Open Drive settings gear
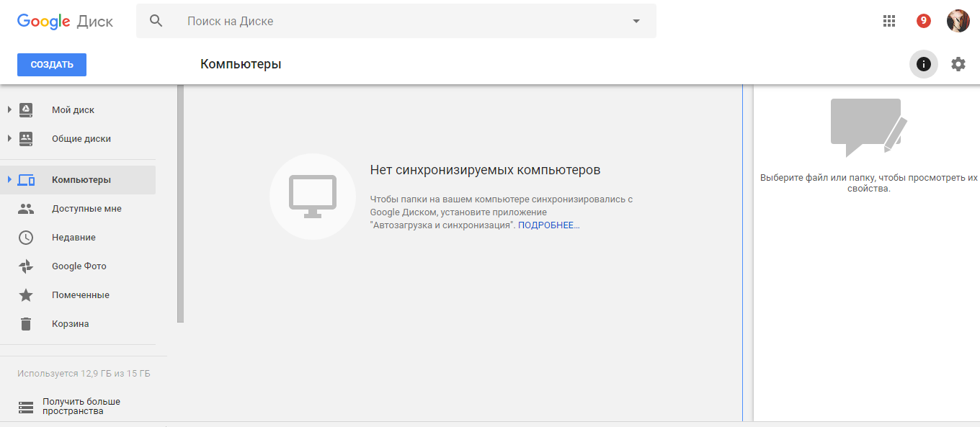The height and width of the screenshot is (427, 980). (x=958, y=64)
